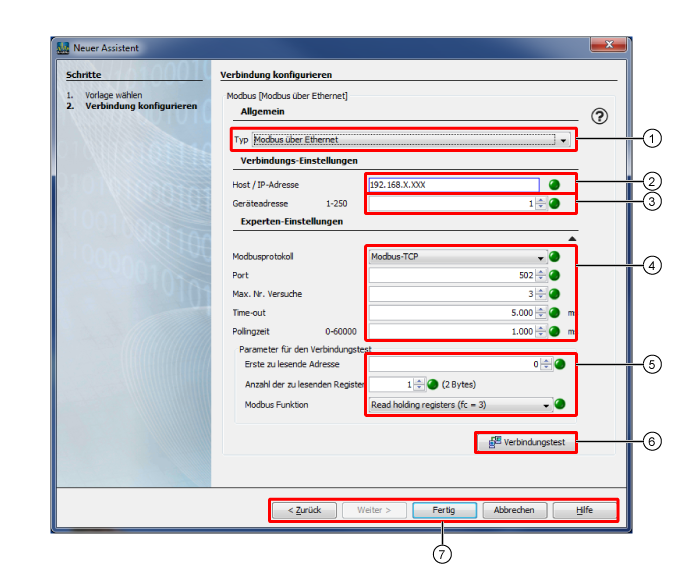Click green indicator beside Max. Nr. Versuche

tap(554, 294)
